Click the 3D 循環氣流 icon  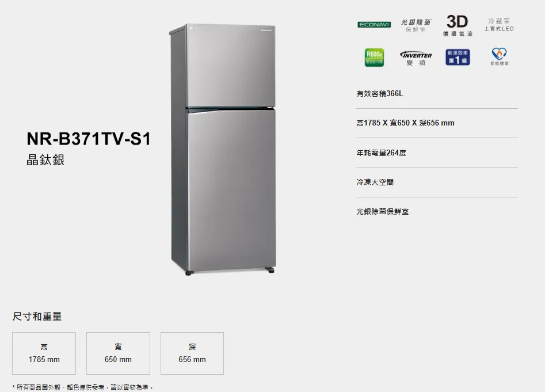pos(458,26)
